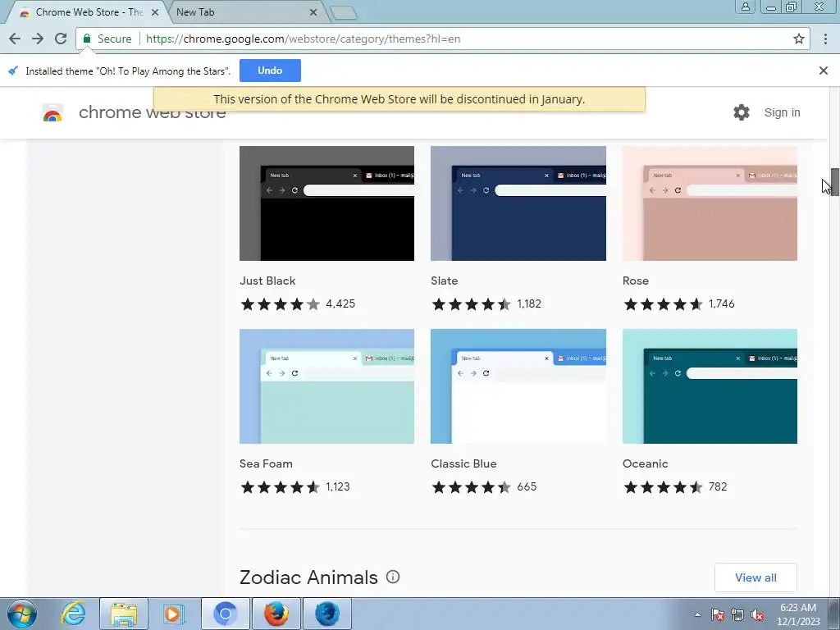840x630 pixels.
Task: Open the Slate theme thumbnail
Action: pyautogui.click(x=518, y=203)
